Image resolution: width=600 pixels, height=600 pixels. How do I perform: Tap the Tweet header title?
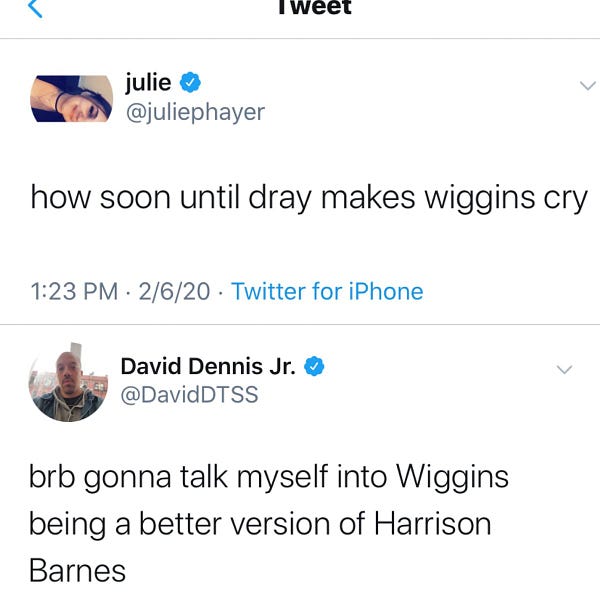[x=315, y=8]
